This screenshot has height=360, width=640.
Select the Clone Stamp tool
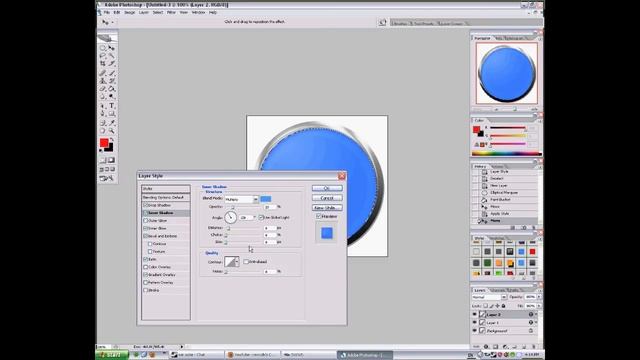pos(102,81)
